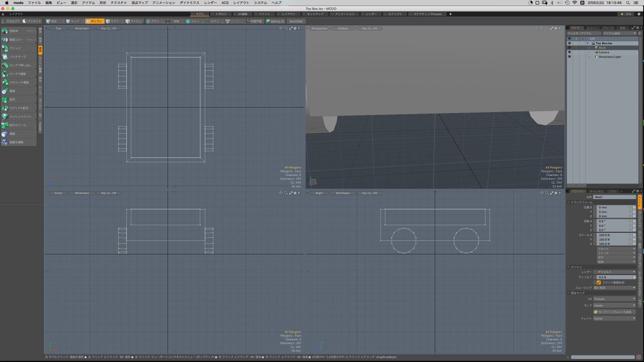Toggle 対称 symmetry option

point(175,21)
